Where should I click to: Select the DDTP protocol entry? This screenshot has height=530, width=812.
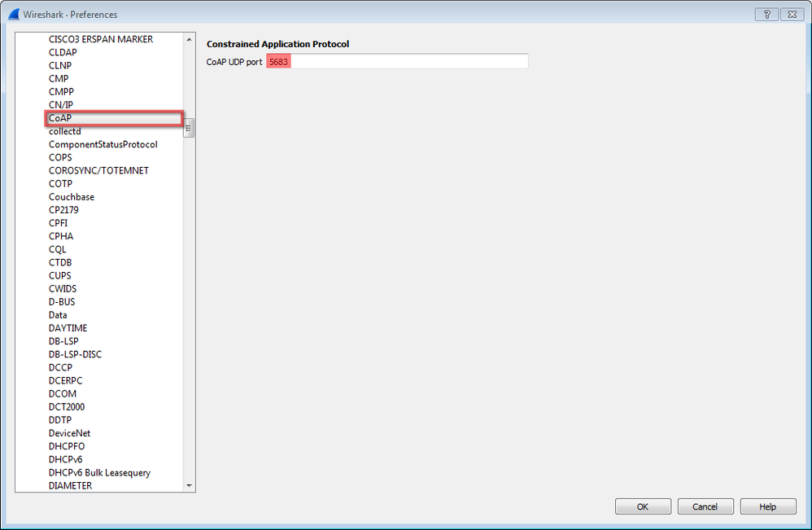(x=60, y=419)
